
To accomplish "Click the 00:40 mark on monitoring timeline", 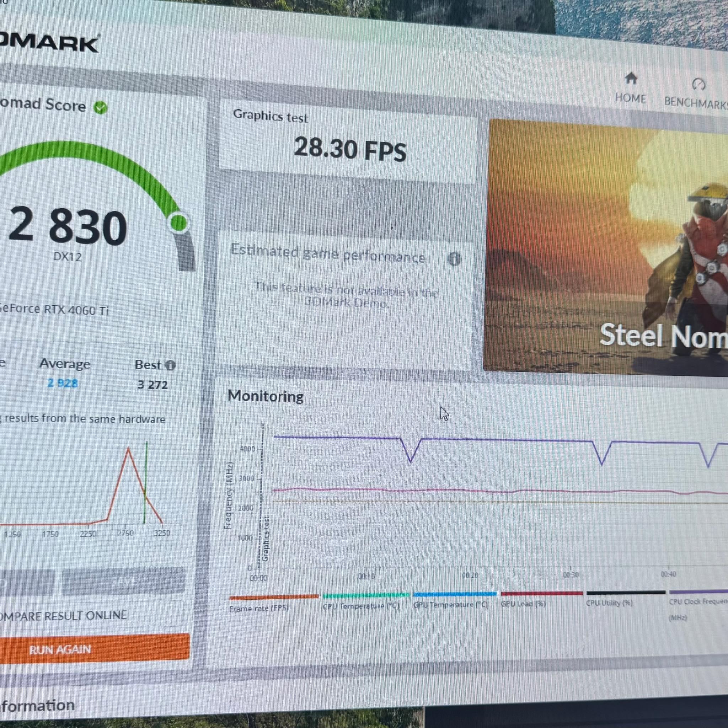I will pos(669,574).
